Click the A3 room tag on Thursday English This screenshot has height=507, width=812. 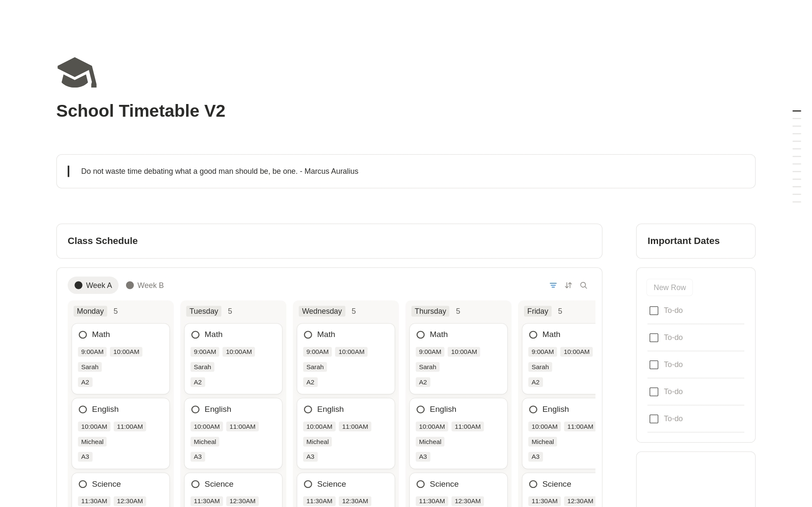point(423,457)
